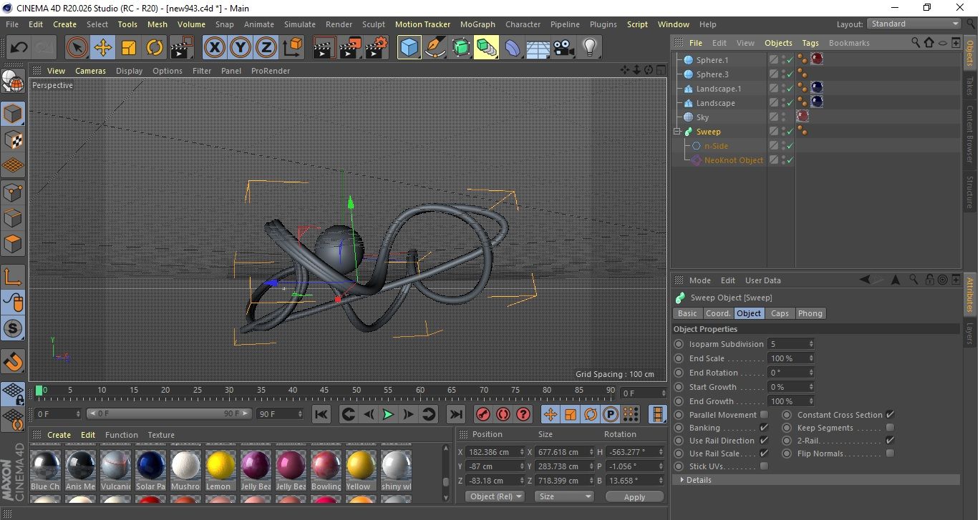
Task: Click the Isoparm Subdivision stepper arrows
Action: [810, 344]
